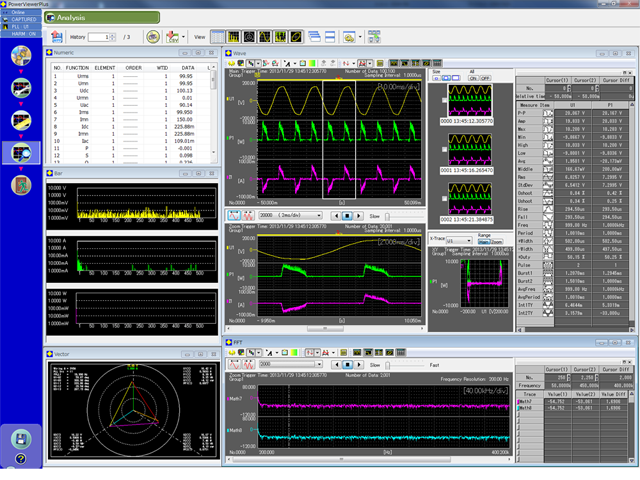
Task: Click the All ON button
Action: tap(473, 78)
